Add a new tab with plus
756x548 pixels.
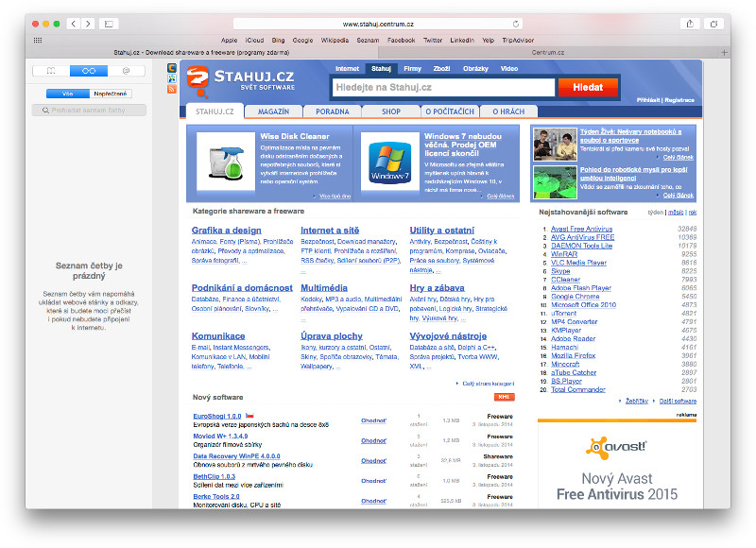tap(724, 52)
